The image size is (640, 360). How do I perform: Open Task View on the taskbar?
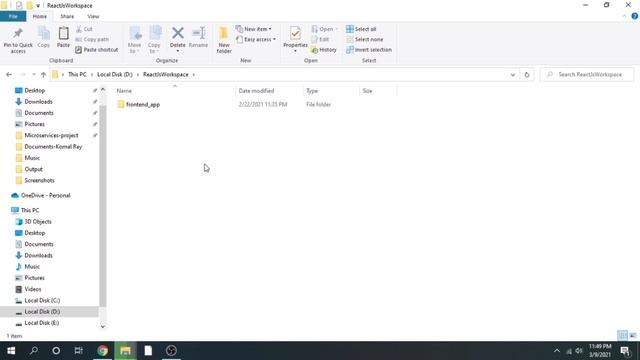pyautogui.click(x=78, y=351)
